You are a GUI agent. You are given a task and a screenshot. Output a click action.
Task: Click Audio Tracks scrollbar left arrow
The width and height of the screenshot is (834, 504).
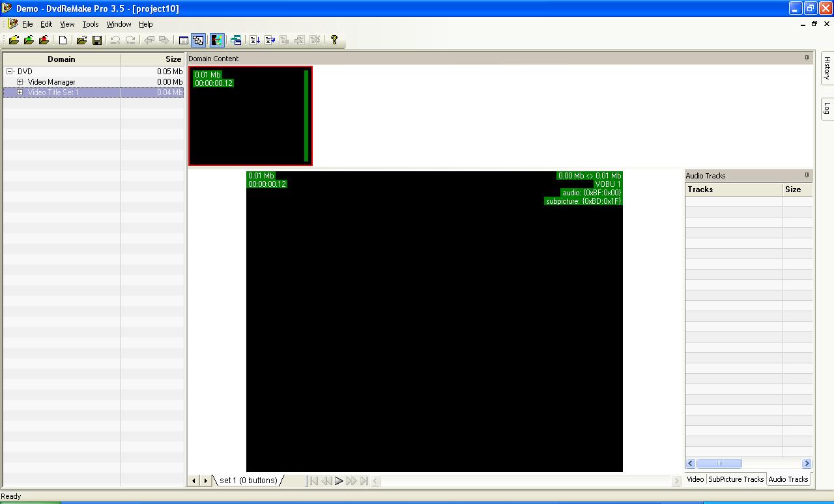tap(690, 464)
